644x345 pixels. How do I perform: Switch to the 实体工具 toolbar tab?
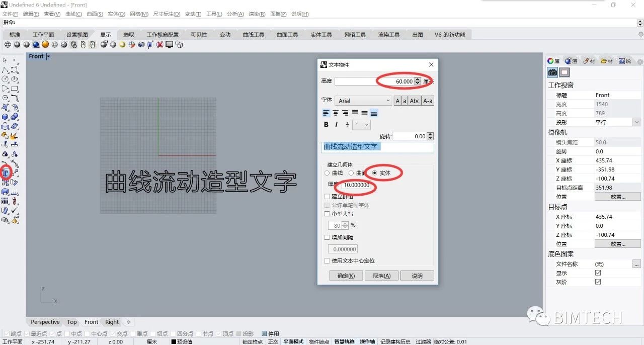tap(321, 35)
